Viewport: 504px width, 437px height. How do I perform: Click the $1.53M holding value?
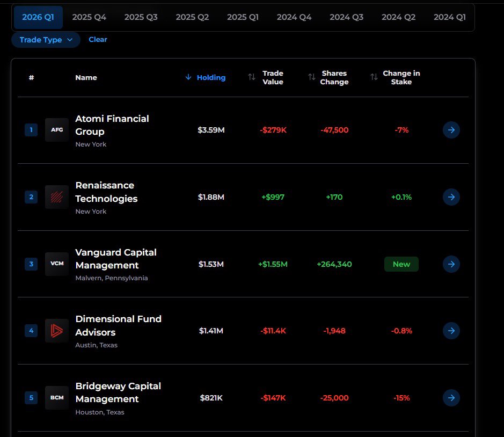211,264
